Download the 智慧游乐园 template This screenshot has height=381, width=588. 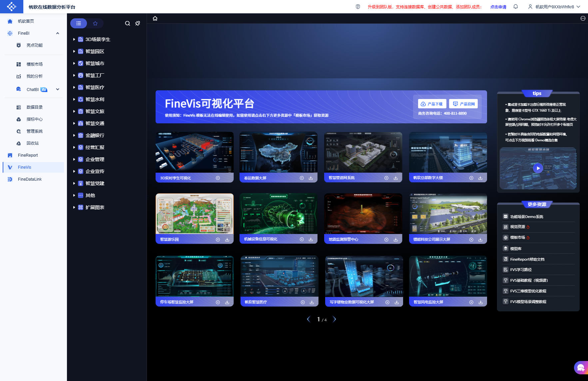(227, 240)
